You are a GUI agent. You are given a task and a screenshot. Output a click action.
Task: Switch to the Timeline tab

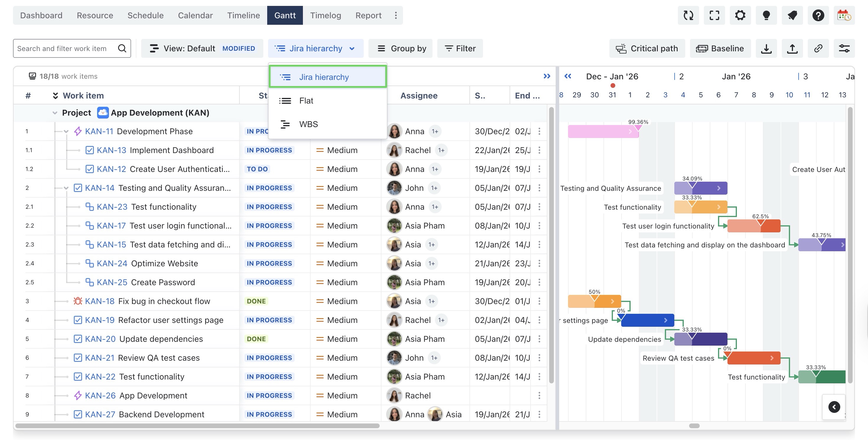[243, 15]
